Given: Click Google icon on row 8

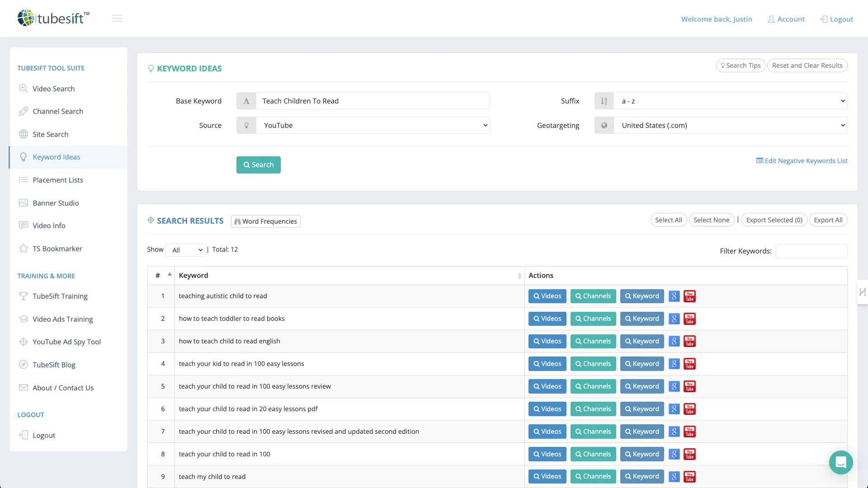Looking at the screenshot, I should [x=674, y=455].
